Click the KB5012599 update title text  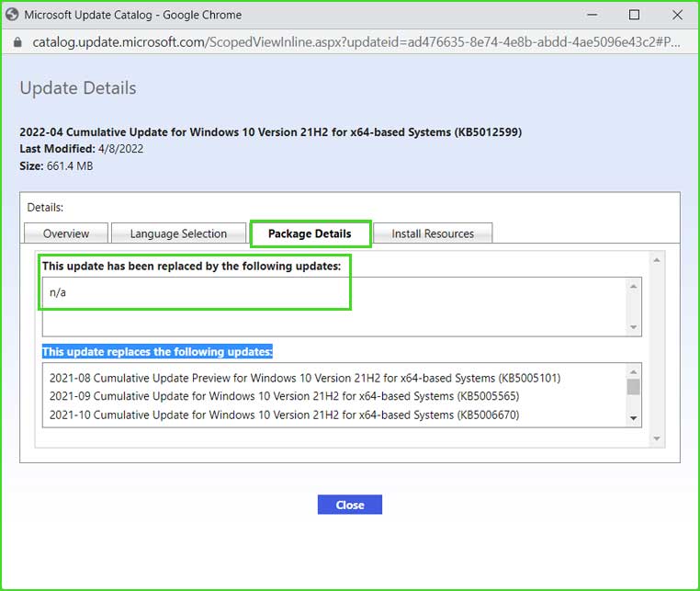[270, 132]
